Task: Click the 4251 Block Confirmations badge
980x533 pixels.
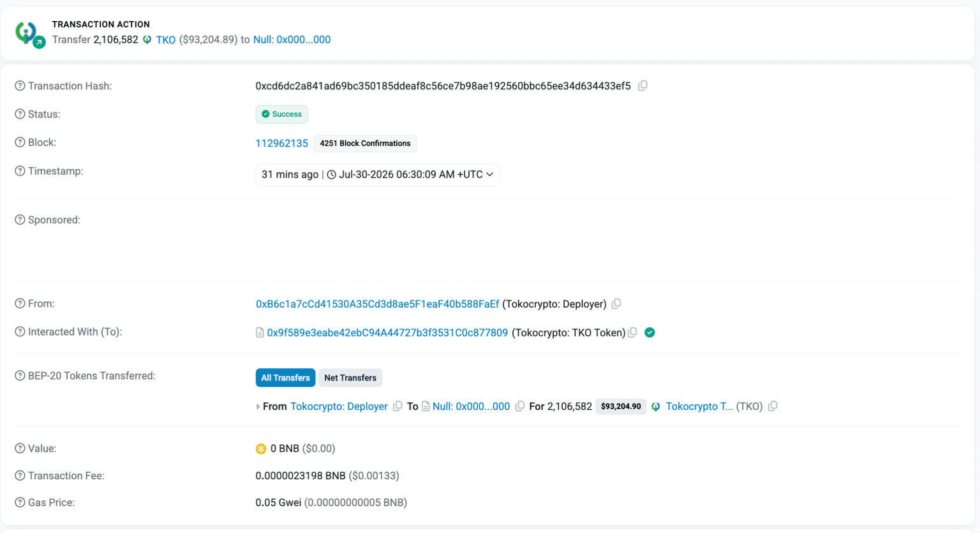Action: (365, 144)
